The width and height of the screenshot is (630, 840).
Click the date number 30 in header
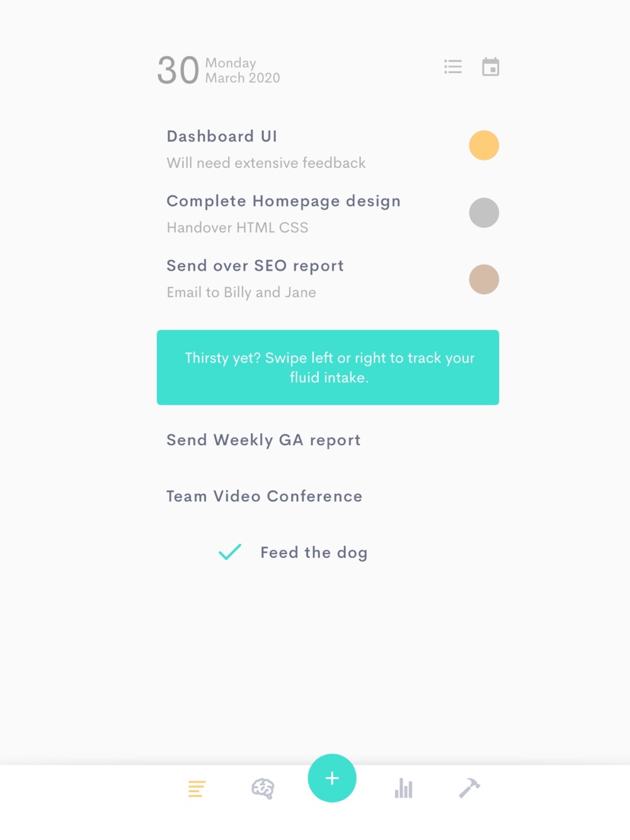point(178,70)
